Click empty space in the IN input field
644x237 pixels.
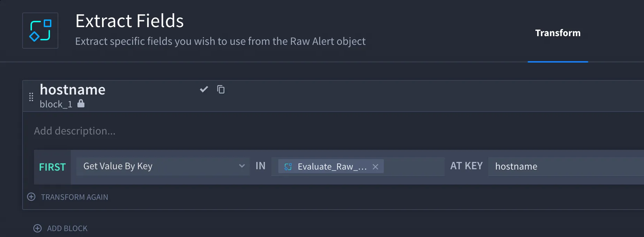[414, 166]
